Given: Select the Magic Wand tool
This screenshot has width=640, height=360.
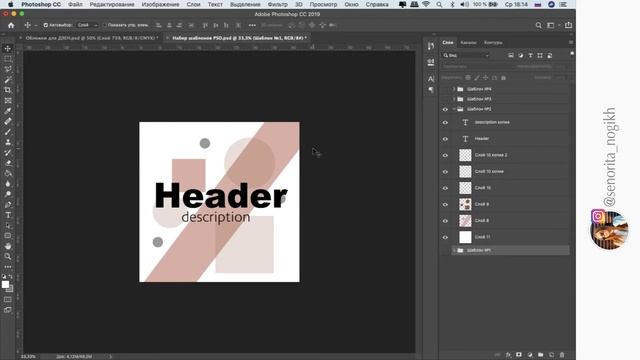Looking at the screenshot, I should point(8,80).
